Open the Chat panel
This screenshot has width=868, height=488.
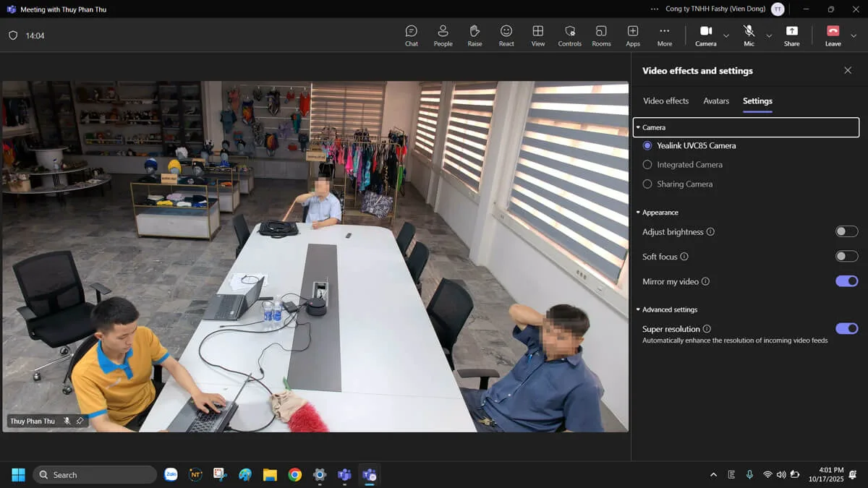coord(411,35)
